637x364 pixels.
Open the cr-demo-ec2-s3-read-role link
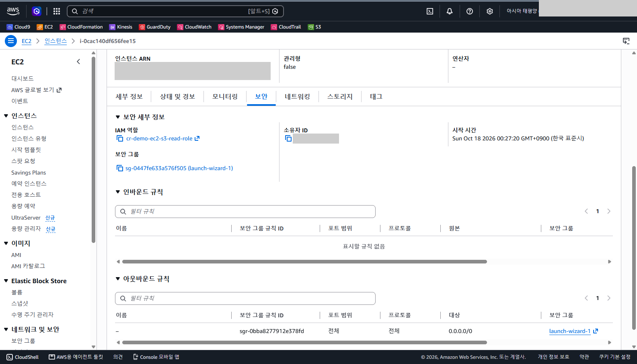pos(163,138)
